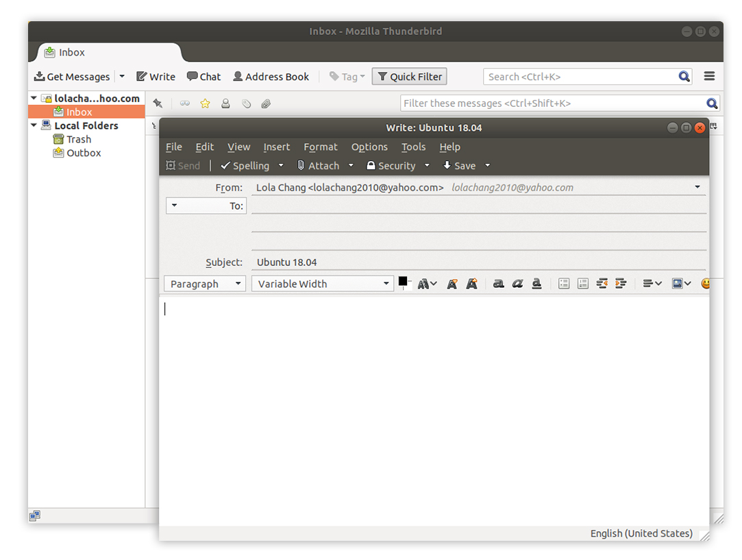Toggle the tags filter icon

click(246, 104)
